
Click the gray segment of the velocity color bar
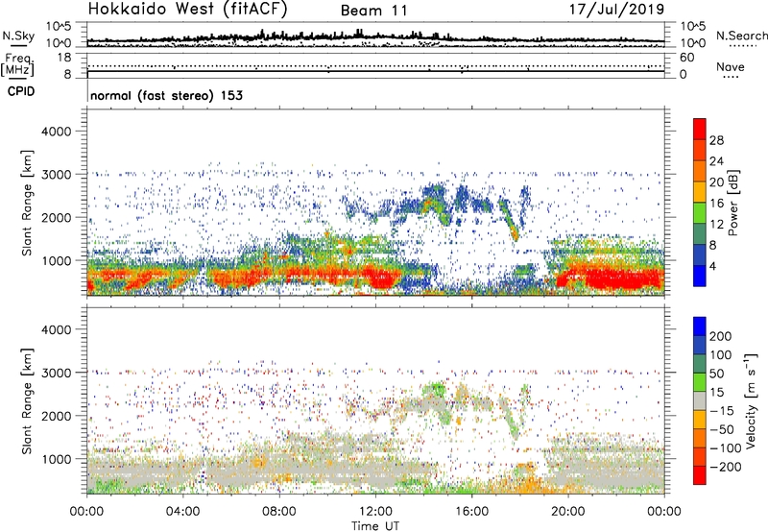click(x=700, y=401)
